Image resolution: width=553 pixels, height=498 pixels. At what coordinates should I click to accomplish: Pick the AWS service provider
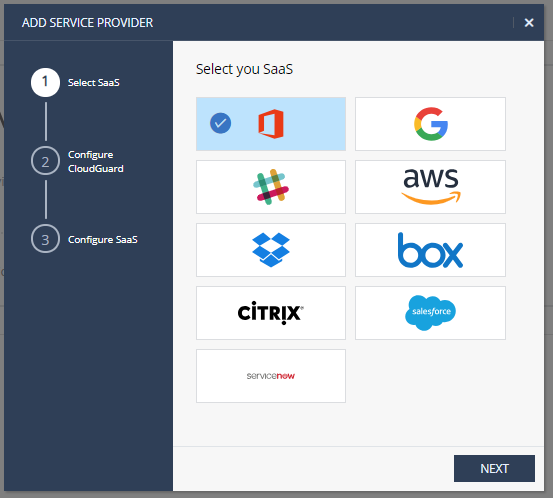click(430, 187)
